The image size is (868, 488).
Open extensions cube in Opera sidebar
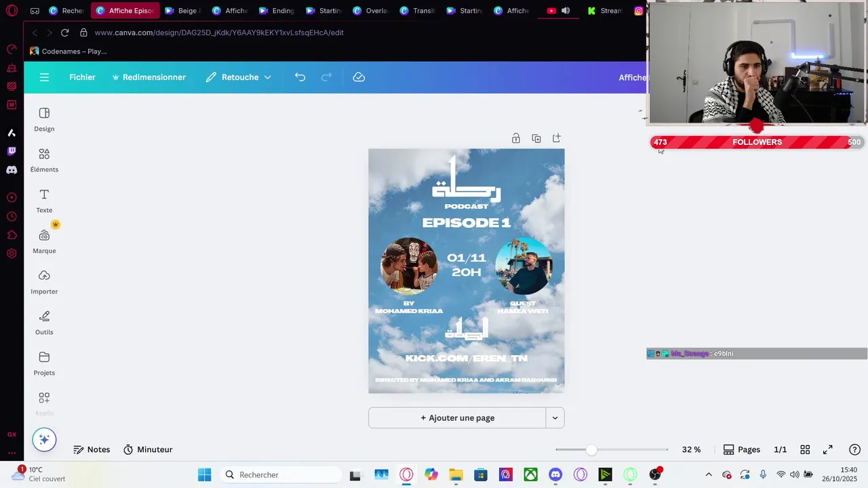[x=12, y=235]
